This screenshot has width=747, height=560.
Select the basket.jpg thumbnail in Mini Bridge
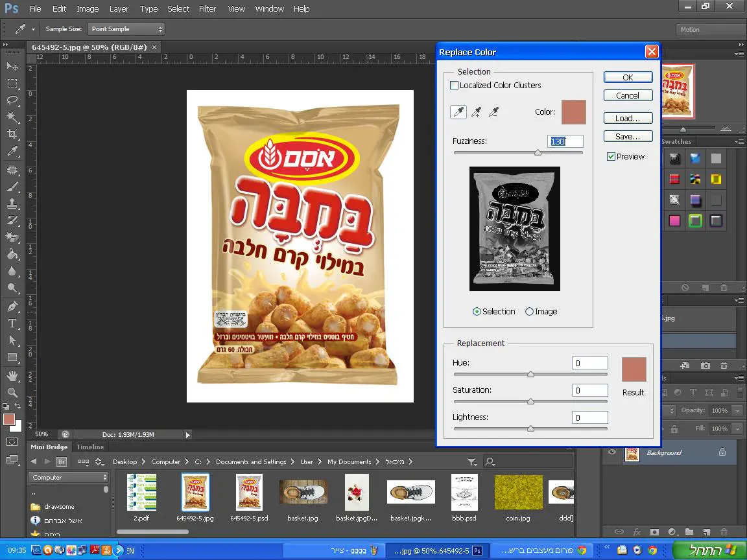[303, 492]
